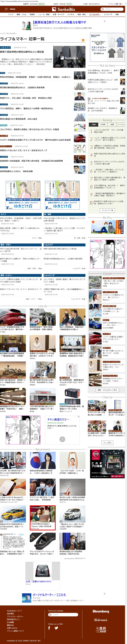The width and height of the screenshot is (127, 644).
Task: Click the Bloomberg logo in footer
Action: point(101,611)
